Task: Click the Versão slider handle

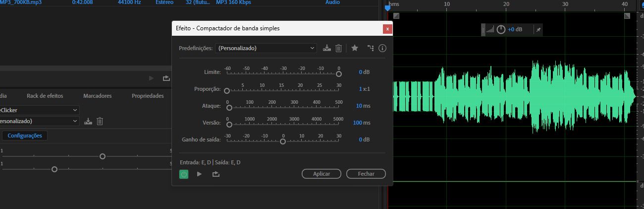Action: coord(229,125)
